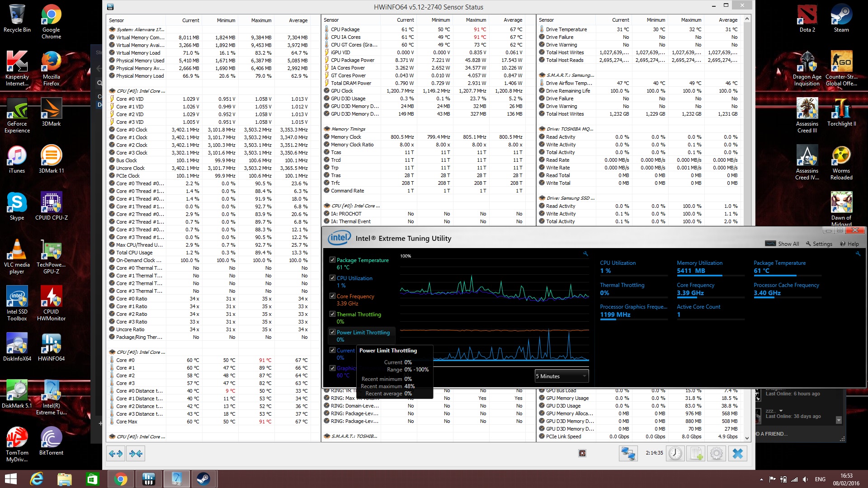
Task: Toggle the Current throttling checkbox in XTU
Action: point(332,350)
